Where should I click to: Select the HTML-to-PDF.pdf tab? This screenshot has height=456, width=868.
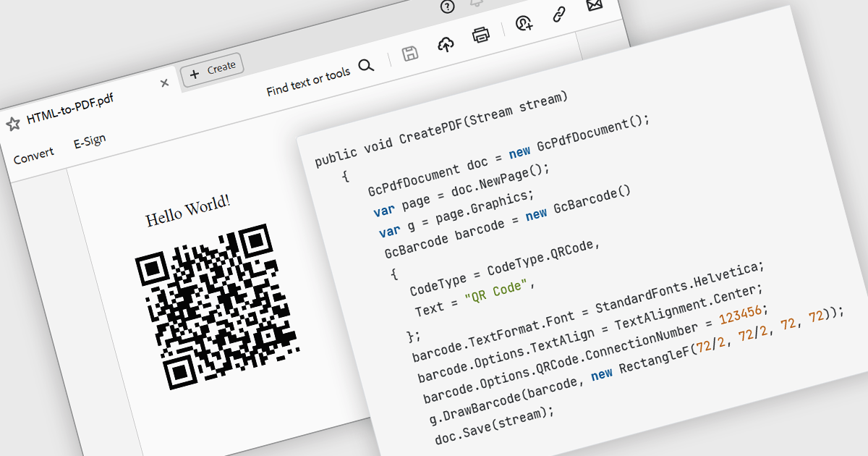[x=69, y=110]
